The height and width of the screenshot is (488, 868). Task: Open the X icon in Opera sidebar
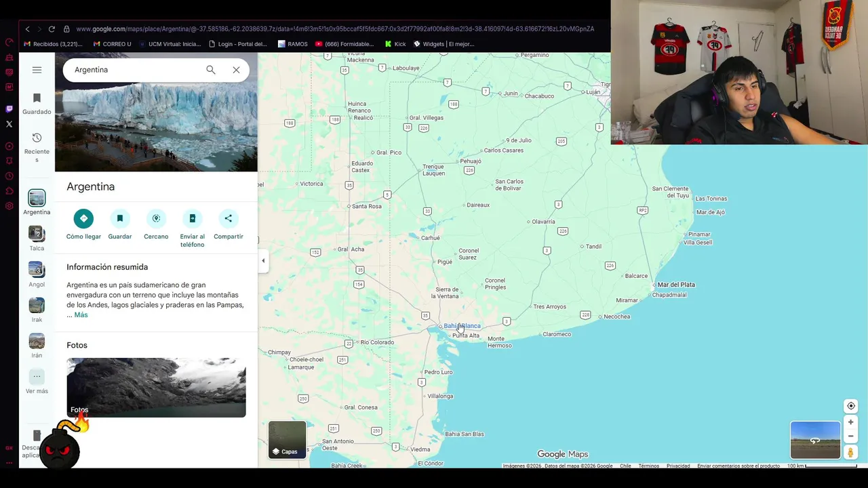(9, 124)
